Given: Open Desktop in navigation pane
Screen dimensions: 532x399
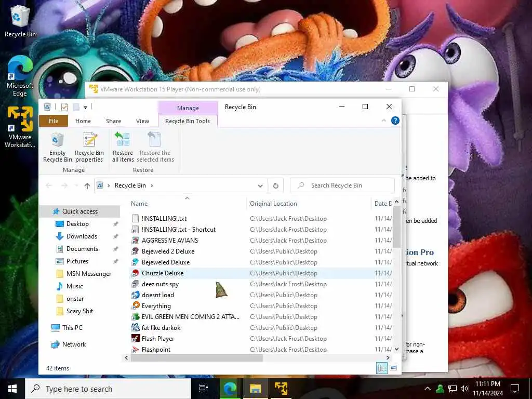Looking at the screenshot, I should pyautogui.click(x=78, y=224).
